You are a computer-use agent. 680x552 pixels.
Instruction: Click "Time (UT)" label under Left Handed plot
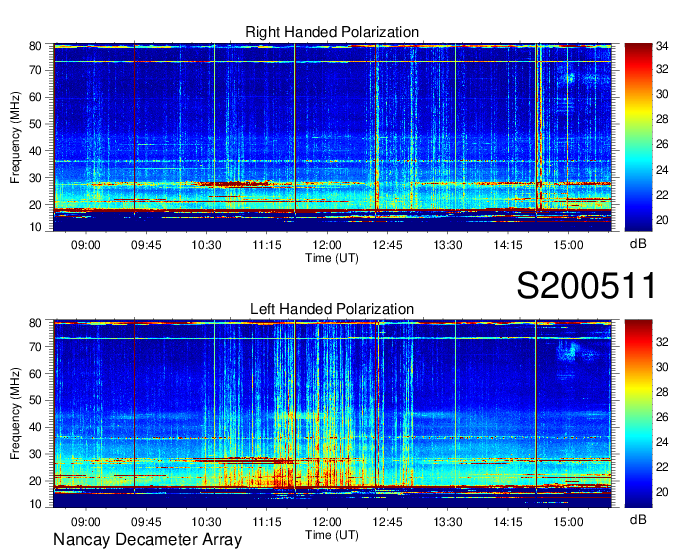pyautogui.click(x=332, y=535)
